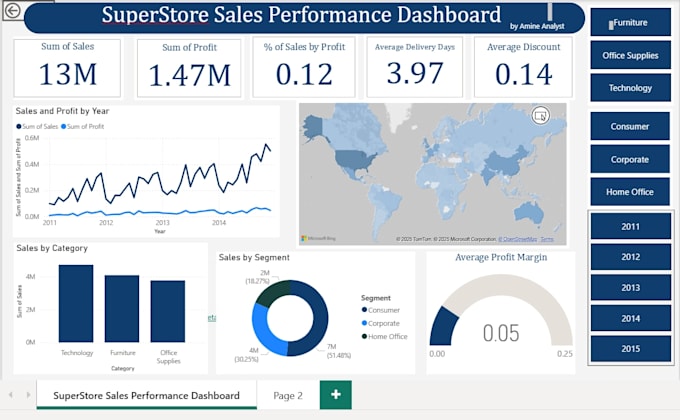Viewport: 680px width, 420px height.
Task: Select year 2015 slicer
Action: click(631, 349)
